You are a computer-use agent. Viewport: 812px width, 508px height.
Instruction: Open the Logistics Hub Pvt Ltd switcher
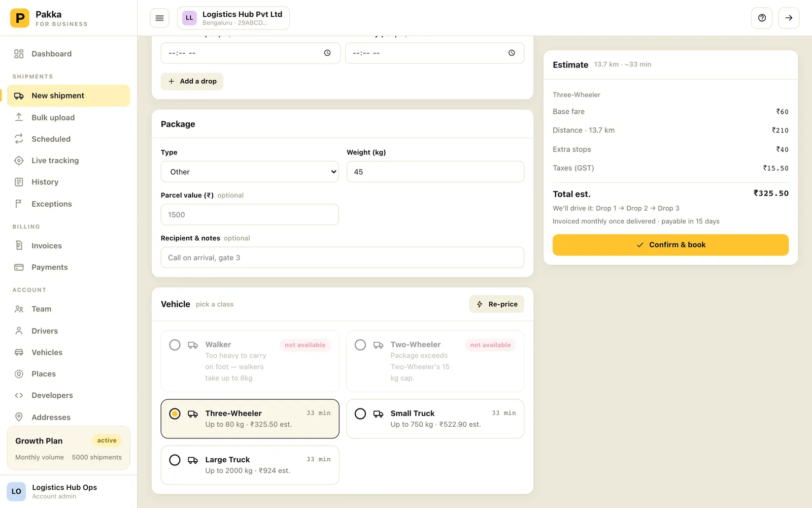coord(233,18)
